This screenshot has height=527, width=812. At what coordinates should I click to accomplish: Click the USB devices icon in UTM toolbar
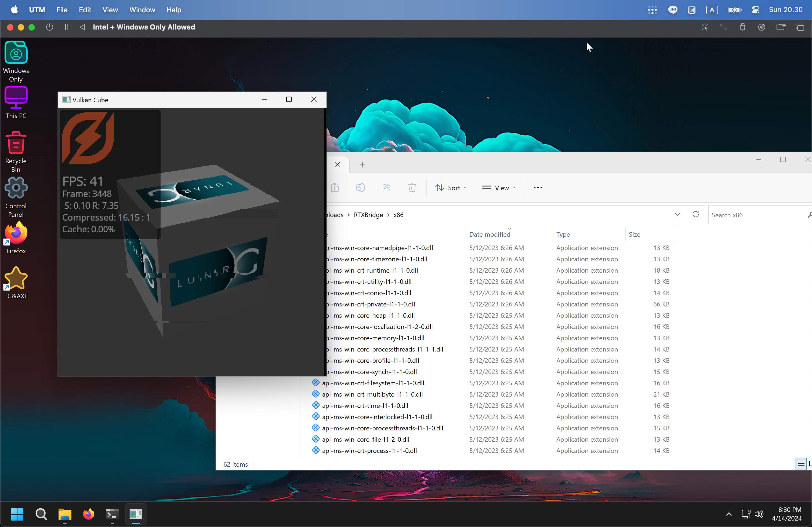tap(742, 27)
